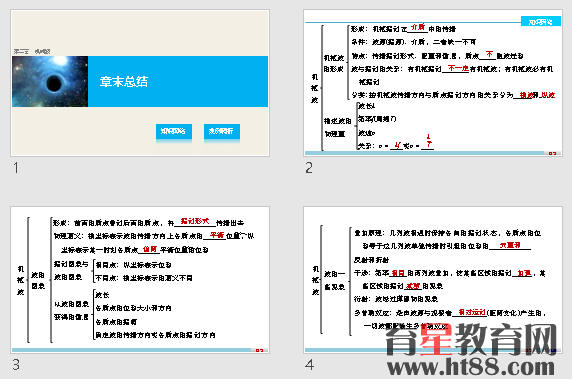This screenshot has width=572, height=379.
Task: Click slide number 2 label
Action: pyautogui.click(x=309, y=168)
